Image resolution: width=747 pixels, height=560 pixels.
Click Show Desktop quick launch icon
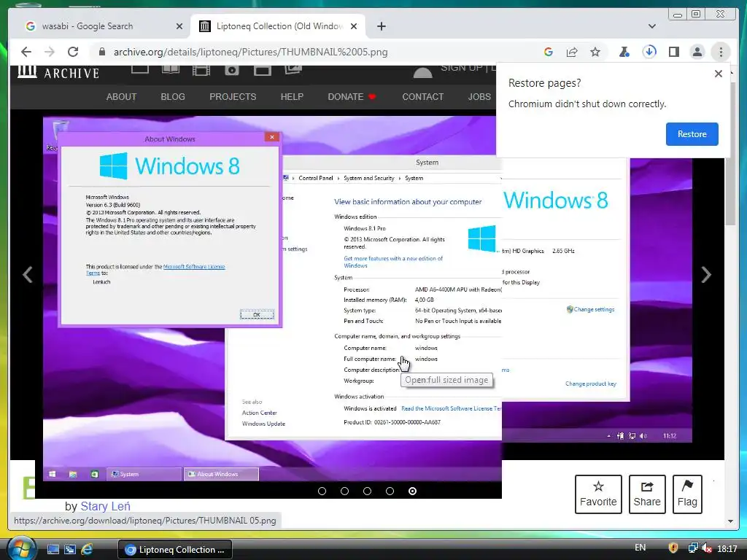(53, 550)
